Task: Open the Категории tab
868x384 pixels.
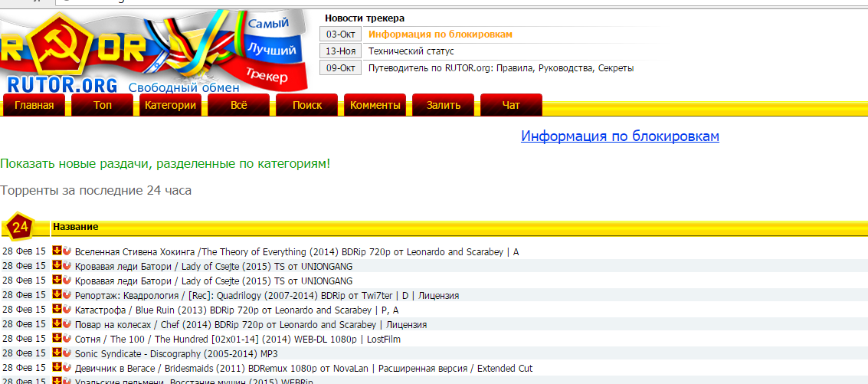Action: pos(171,105)
